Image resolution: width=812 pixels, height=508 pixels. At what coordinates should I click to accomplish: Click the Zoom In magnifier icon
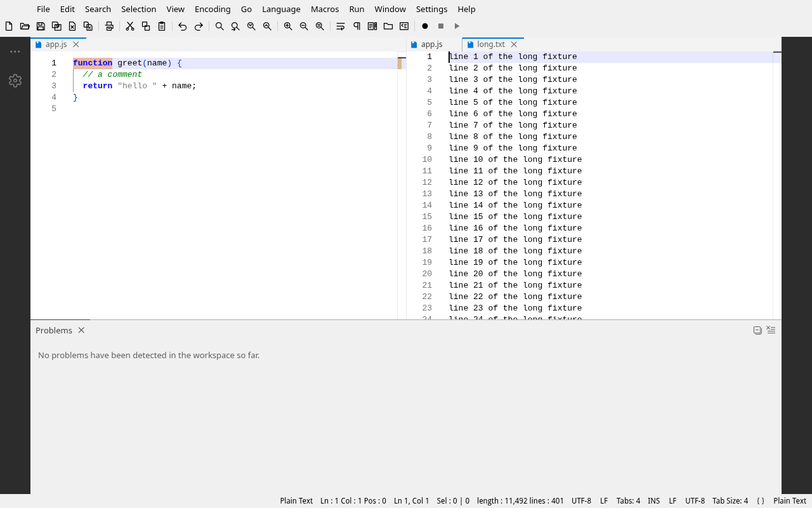(x=288, y=26)
